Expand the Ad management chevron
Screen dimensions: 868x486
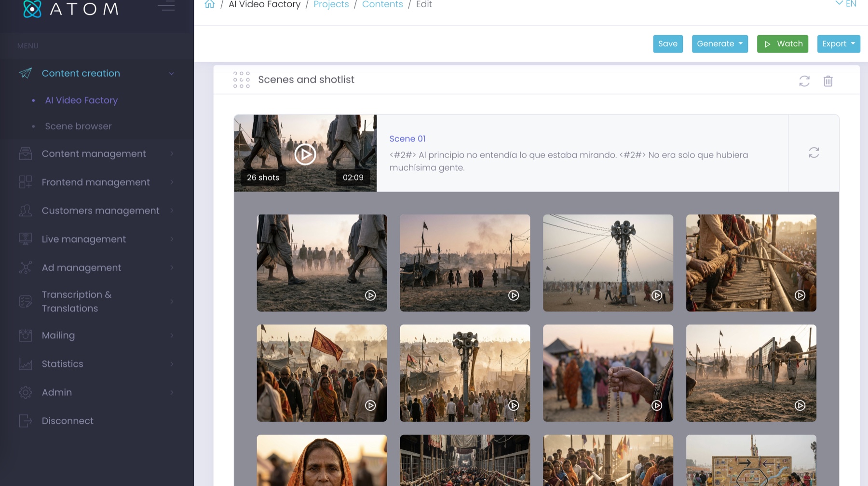(172, 268)
